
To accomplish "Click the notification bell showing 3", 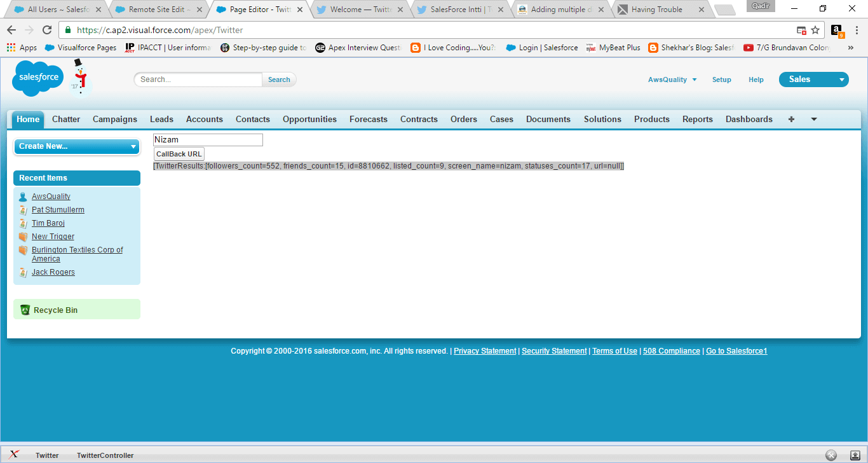I will point(836,30).
